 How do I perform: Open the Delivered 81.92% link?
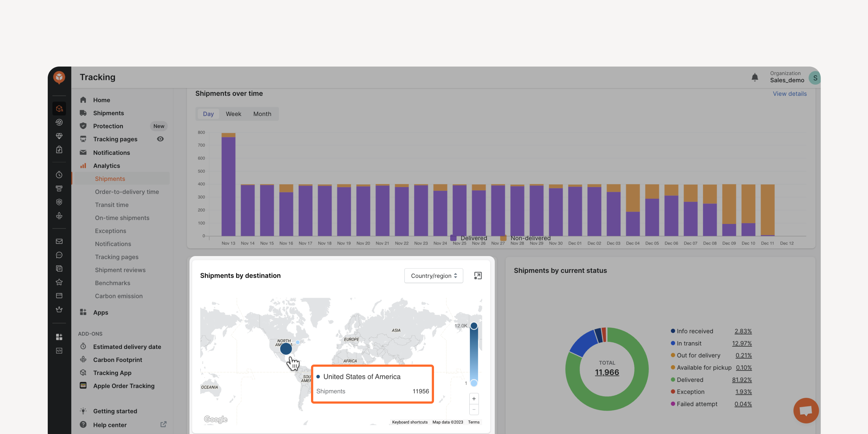click(741, 380)
